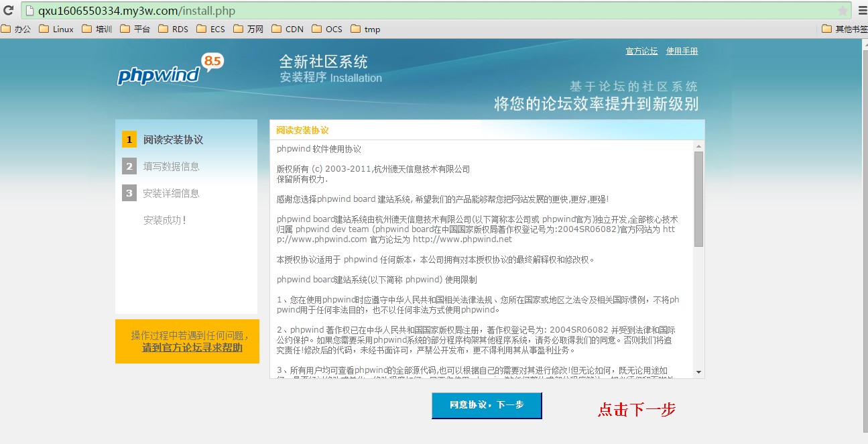This screenshot has width=868, height=444.
Task: Open the 官方论坛 link at top
Action: pyautogui.click(x=641, y=52)
